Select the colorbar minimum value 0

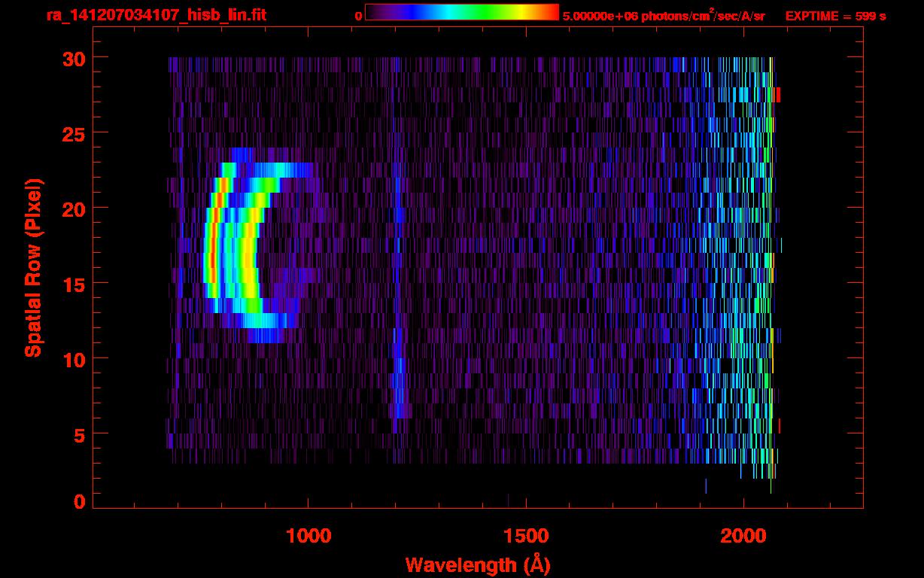point(359,16)
